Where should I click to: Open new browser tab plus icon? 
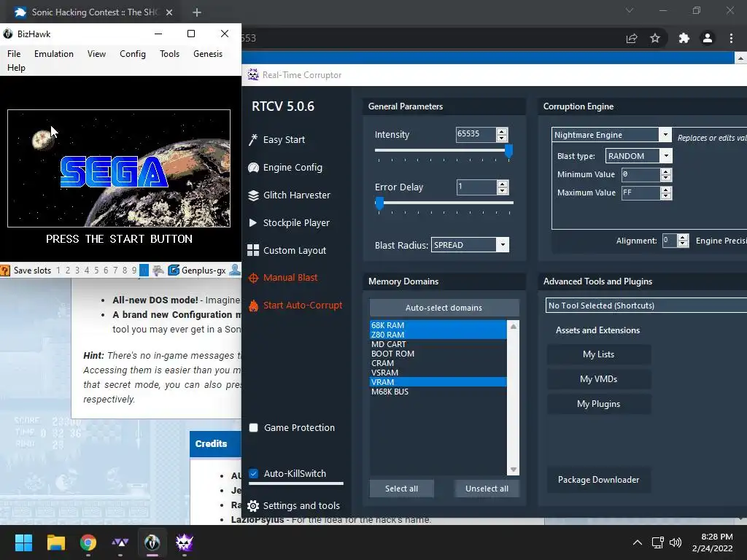197,12
